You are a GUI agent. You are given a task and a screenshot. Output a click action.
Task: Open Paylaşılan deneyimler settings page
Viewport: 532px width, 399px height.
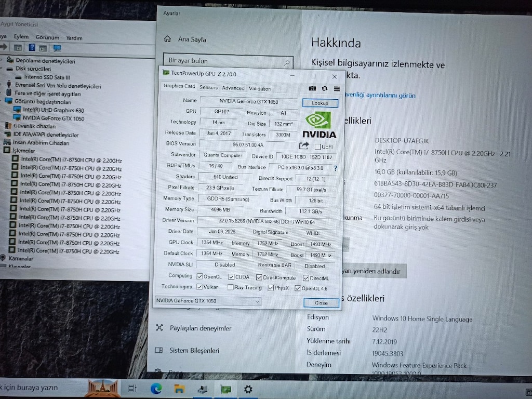200,328
